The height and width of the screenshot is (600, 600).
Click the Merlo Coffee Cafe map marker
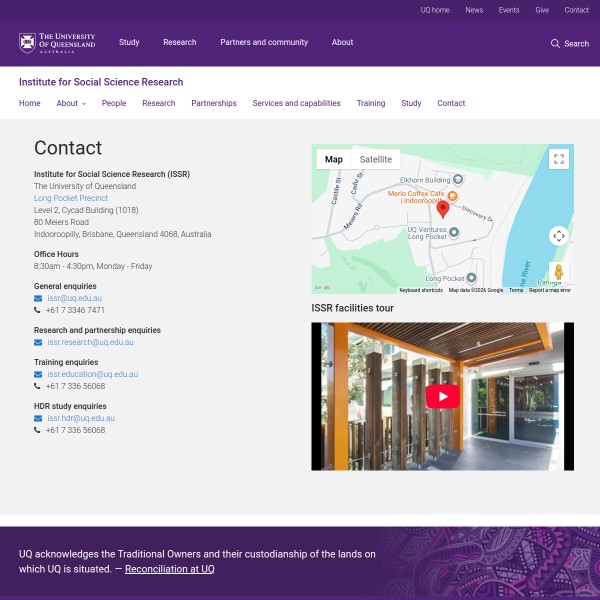coord(452,195)
